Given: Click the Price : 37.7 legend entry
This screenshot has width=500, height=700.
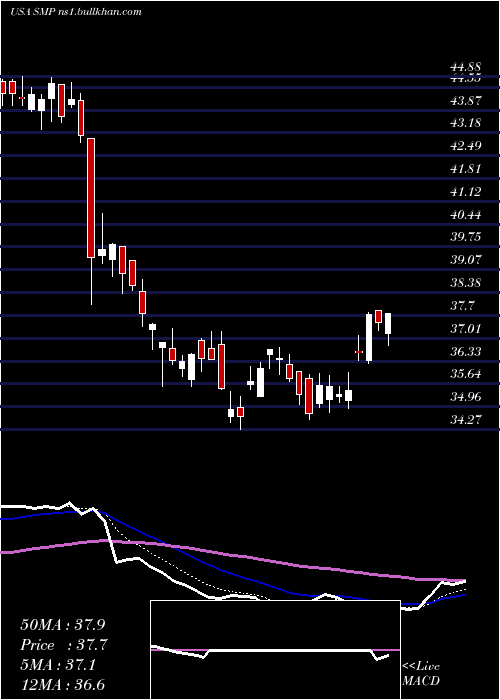Looking at the screenshot, I should [x=64, y=645].
